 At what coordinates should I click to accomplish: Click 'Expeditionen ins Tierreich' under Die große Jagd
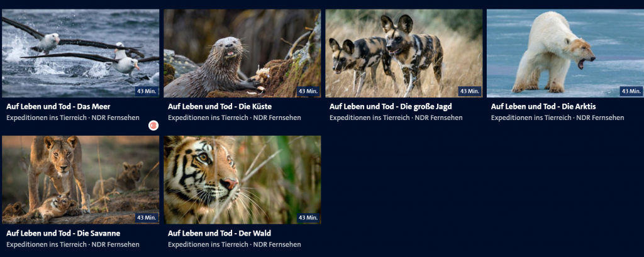click(370, 118)
